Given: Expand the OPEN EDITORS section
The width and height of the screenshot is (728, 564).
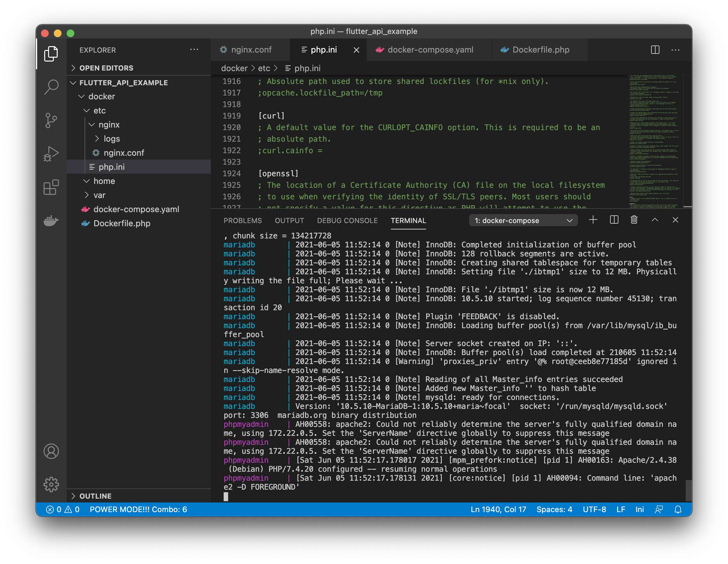Looking at the screenshot, I should [106, 68].
